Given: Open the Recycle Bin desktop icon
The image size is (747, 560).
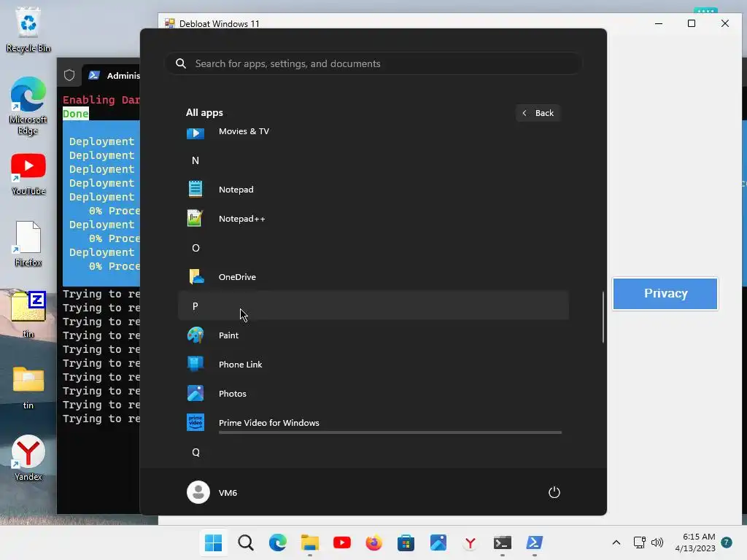Looking at the screenshot, I should tap(28, 30).
